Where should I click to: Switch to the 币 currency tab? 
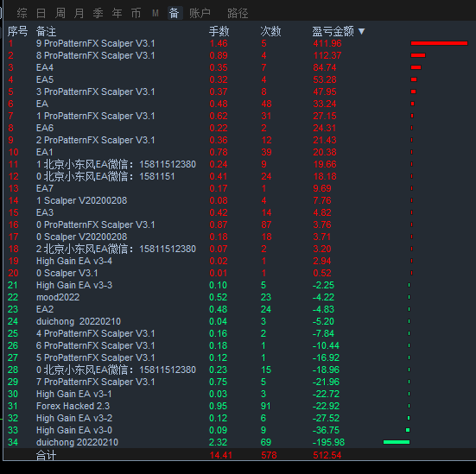(x=136, y=13)
